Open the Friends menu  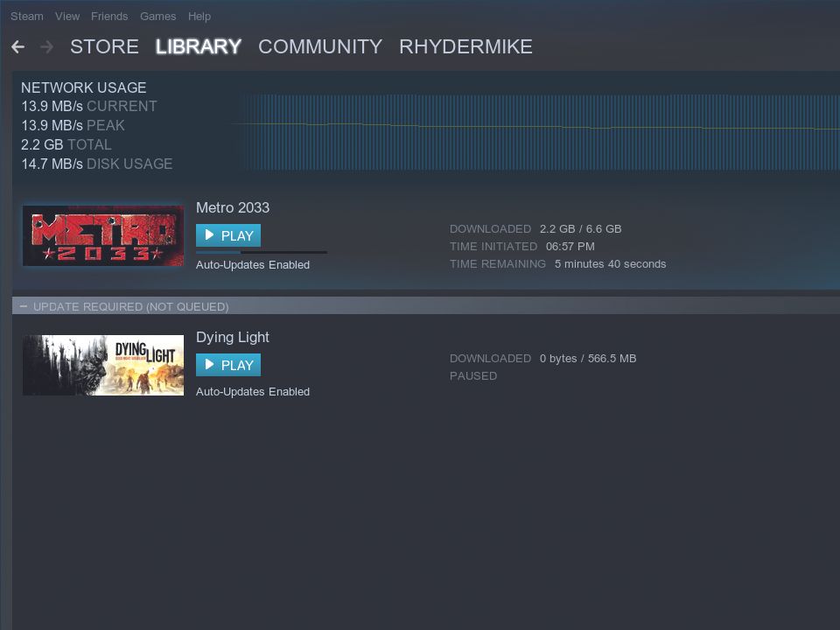tap(109, 16)
